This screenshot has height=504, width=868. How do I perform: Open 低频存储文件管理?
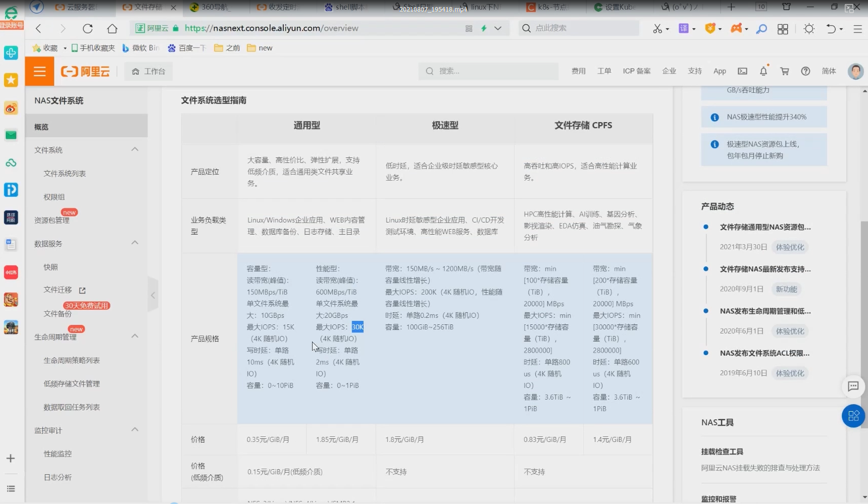[72, 383]
